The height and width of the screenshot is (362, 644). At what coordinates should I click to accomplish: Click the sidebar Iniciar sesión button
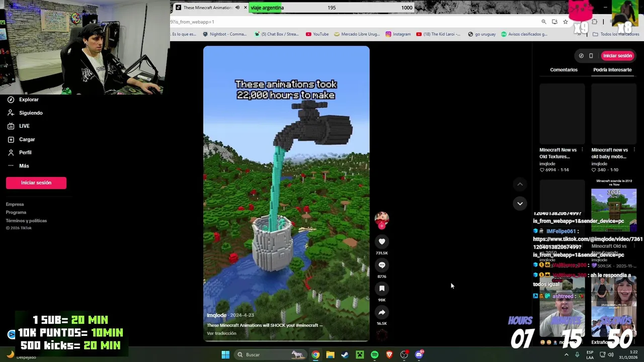coord(36,183)
